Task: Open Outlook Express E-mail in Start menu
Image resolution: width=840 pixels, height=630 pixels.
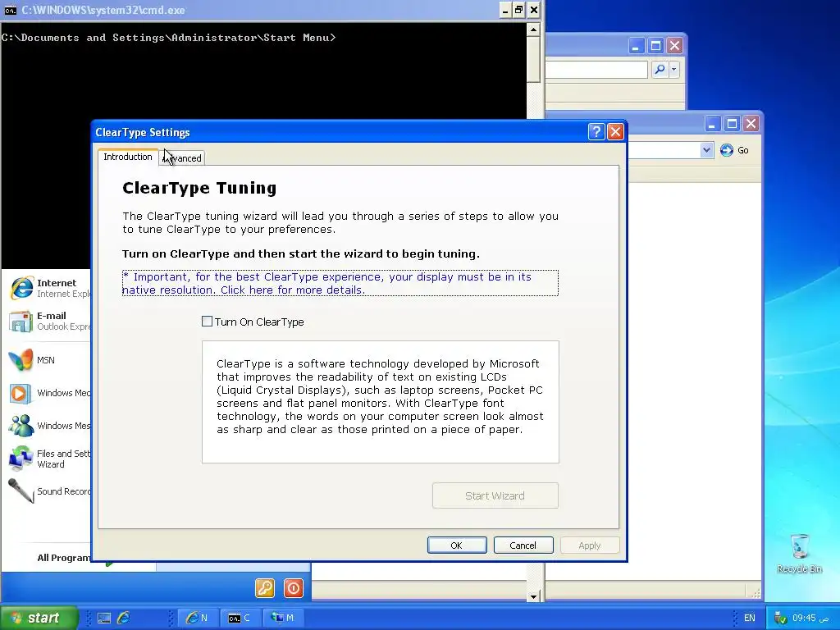Action: click(x=50, y=321)
